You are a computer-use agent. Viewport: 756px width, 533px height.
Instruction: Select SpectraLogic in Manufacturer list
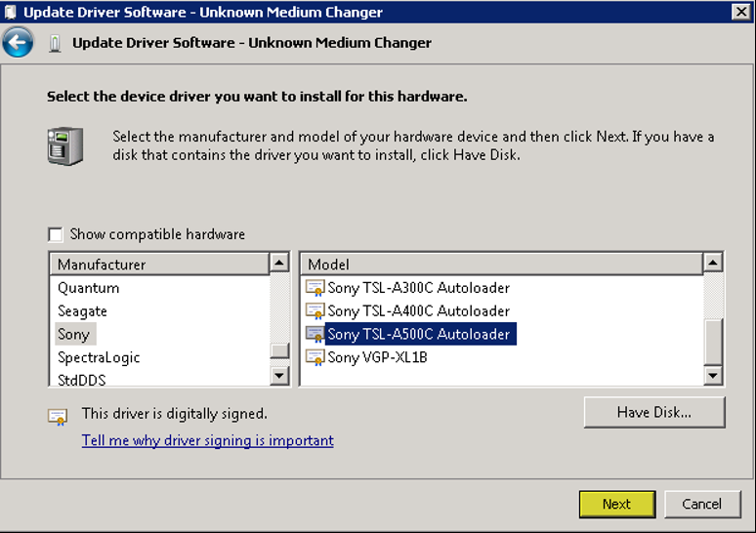(x=99, y=357)
